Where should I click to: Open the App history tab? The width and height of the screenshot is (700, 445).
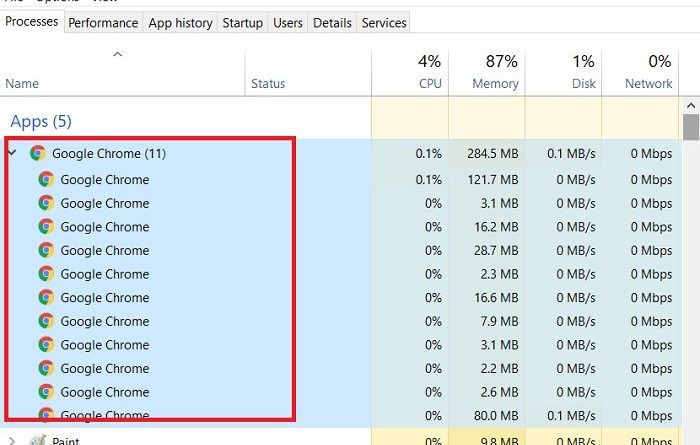tap(180, 23)
